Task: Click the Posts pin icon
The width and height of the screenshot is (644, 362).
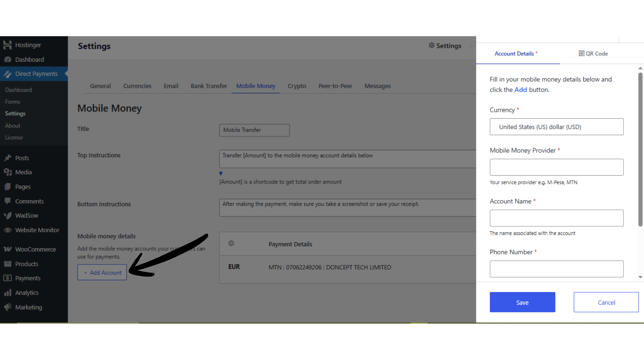Action: pos(8,158)
